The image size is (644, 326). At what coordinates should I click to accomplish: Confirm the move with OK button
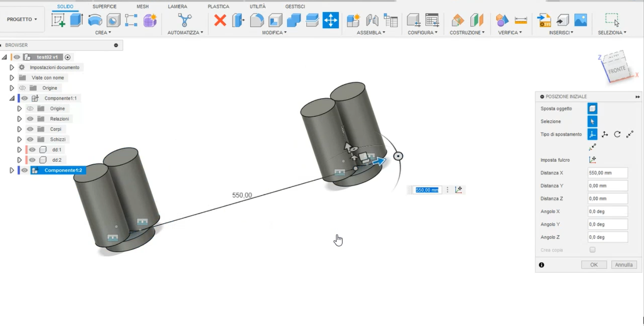594,264
